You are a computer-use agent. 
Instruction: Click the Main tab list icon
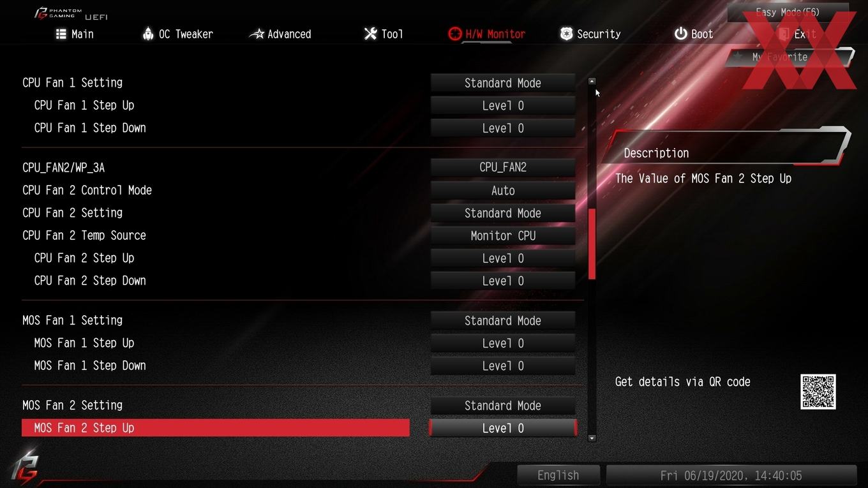coord(61,34)
